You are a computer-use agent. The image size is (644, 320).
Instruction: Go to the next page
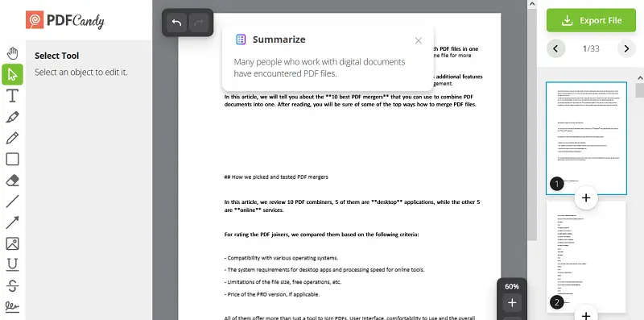coord(626,48)
